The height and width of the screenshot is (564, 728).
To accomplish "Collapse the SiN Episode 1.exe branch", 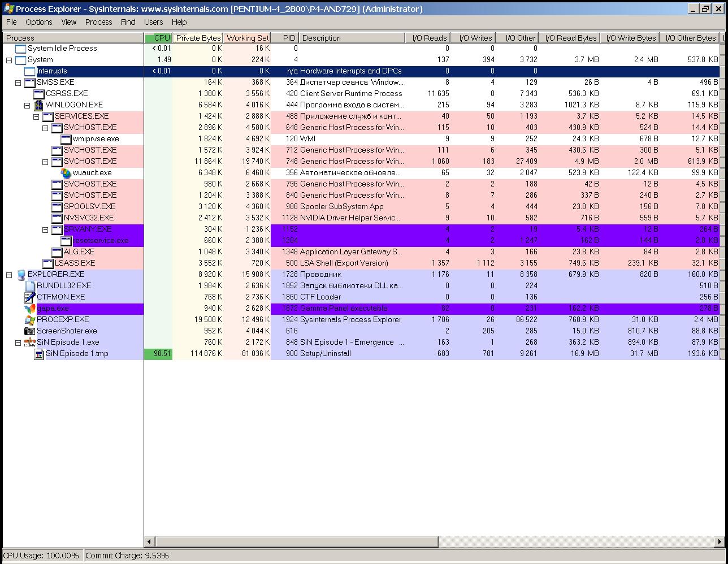I will click(x=18, y=342).
